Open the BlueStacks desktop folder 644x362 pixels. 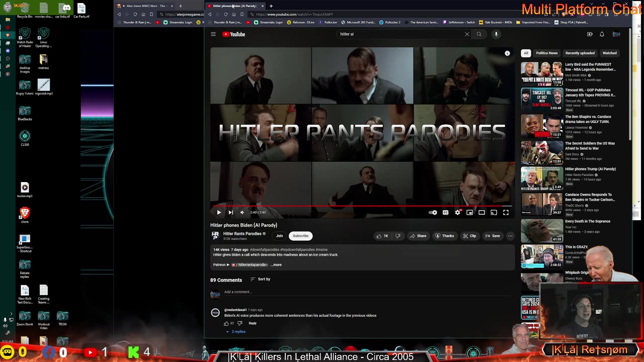click(25, 113)
